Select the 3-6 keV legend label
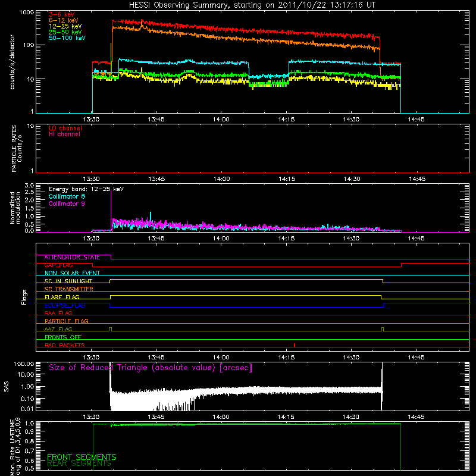476x476 pixels. click(62, 14)
